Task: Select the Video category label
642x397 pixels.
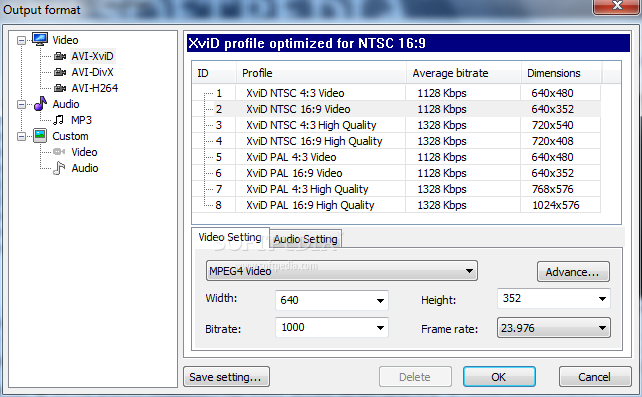Action: pyautogui.click(x=65, y=40)
